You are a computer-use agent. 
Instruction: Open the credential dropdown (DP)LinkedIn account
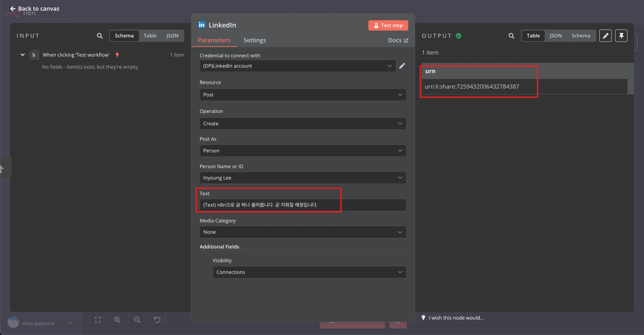click(298, 66)
